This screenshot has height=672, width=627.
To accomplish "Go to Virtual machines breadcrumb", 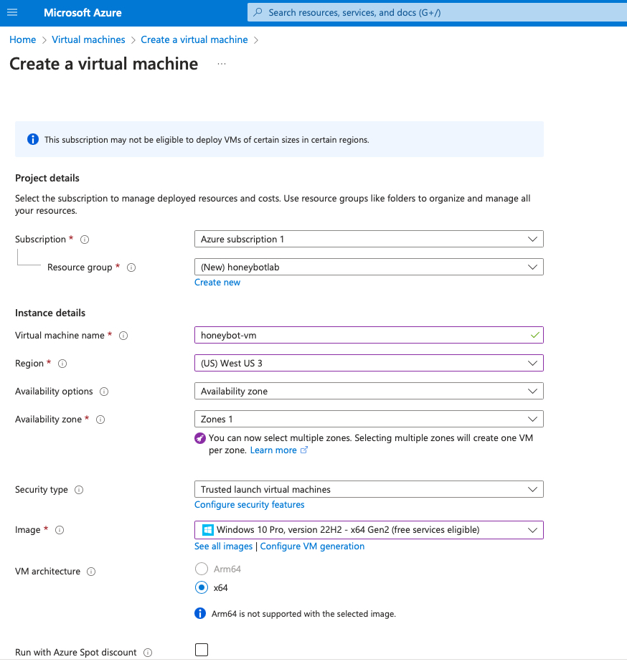I will pyautogui.click(x=88, y=39).
